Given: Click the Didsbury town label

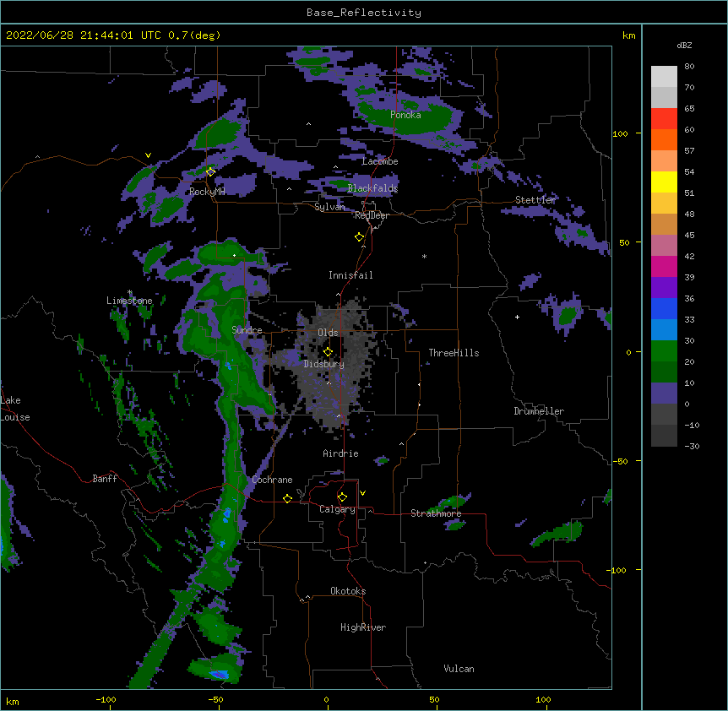Looking at the screenshot, I should pos(324,364).
